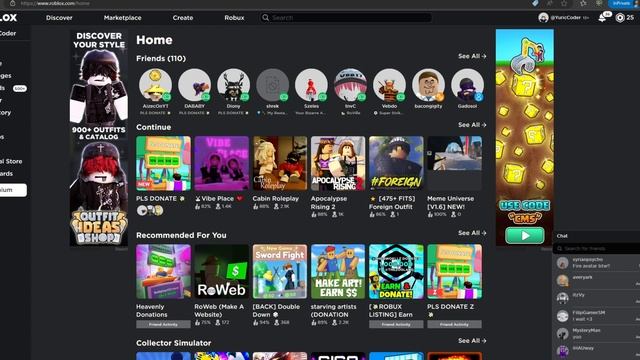The width and height of the screenshot is (640, 360).
Task: Open the Marketplace menu item
Action: 122,18
